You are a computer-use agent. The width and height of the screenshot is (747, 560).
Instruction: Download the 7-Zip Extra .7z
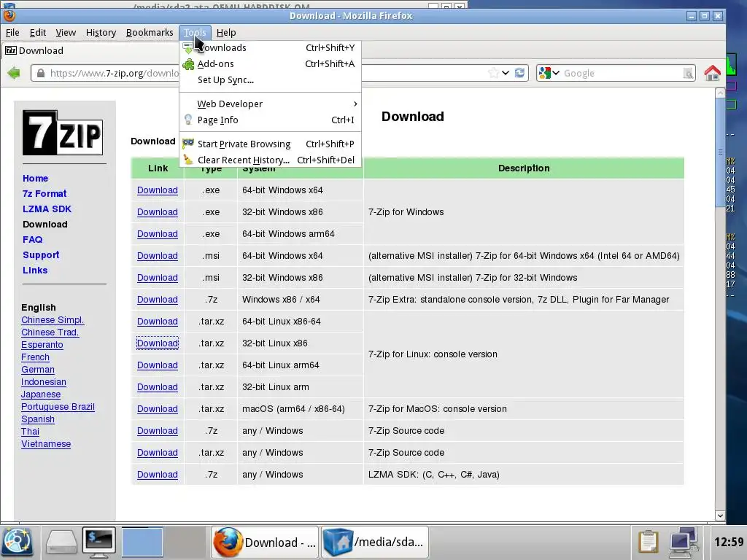pyautogui.click(x=158, y=300)
